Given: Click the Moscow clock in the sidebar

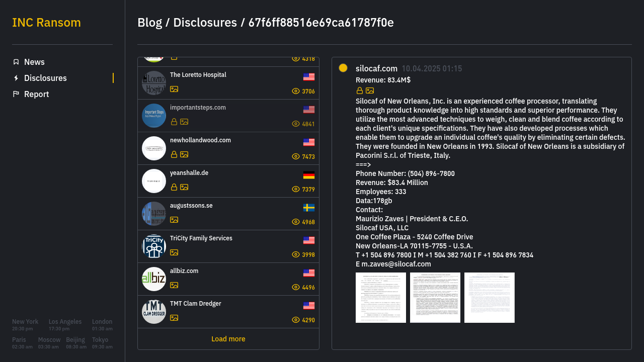Looking at the screenshot, I should (x=49, y=343).
